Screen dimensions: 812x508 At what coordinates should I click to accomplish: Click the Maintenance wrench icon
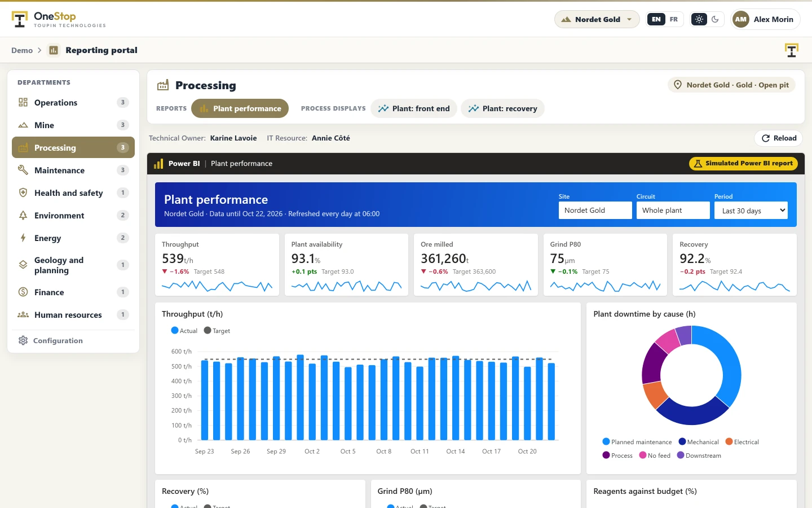pyautogui.click(x=23, y=170)
